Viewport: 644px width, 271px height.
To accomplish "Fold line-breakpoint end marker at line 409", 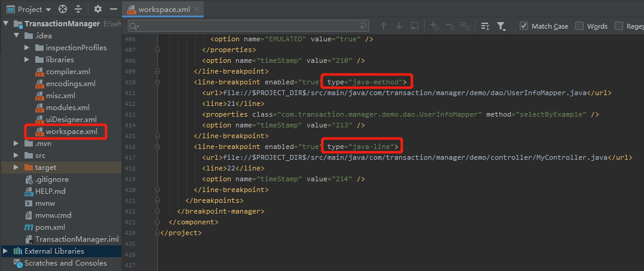I will pyautogui.click(x=157, y=71).
